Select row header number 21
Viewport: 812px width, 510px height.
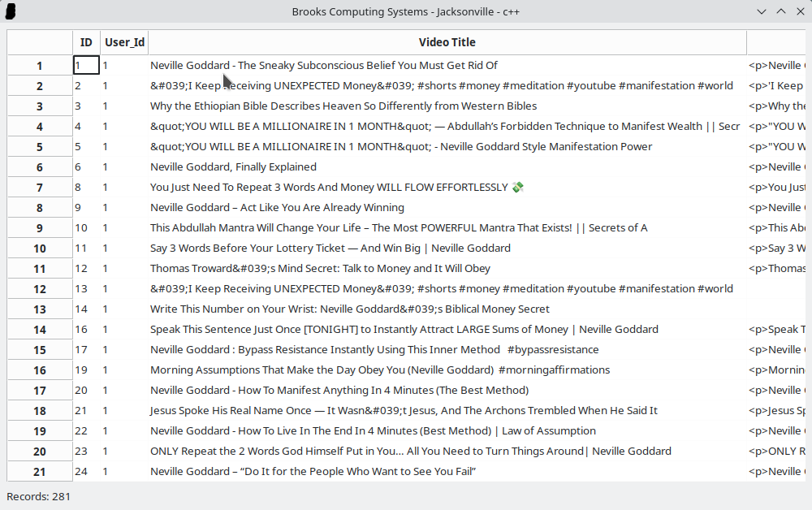click(x=40, y=472)
